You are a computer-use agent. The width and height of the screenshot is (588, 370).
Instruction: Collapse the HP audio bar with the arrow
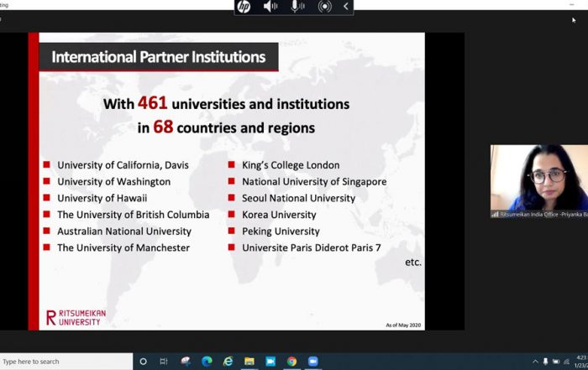click(346, 7)
